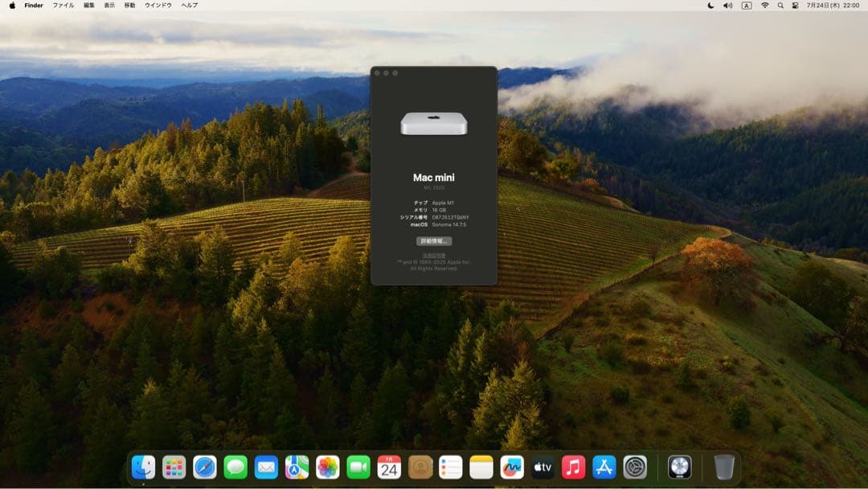The image size is (868, 489).
Task: Open Spotlight search from the menu bar
Action: click(781, 6)
